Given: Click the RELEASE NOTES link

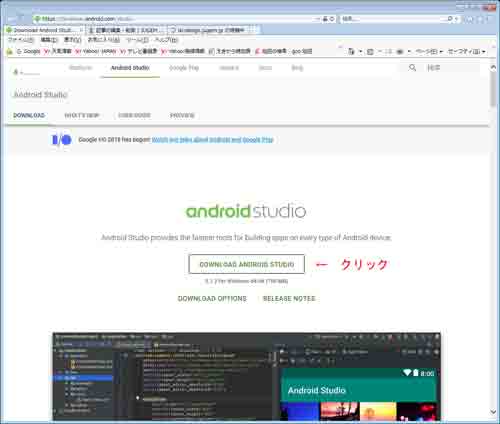Looking at the screenshot, I should click(289, 298).
